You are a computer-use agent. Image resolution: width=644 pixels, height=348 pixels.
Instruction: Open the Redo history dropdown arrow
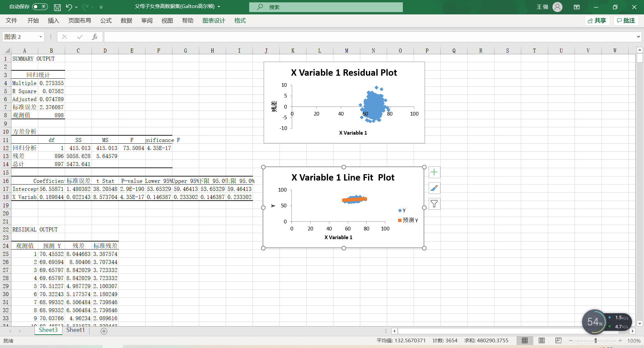(93, 7)
